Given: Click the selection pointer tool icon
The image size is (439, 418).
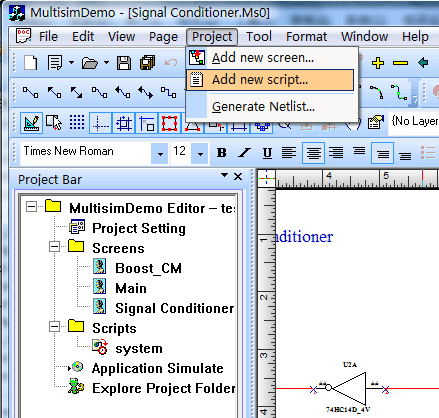Looking at the screenshot, I should tap(54, 123).
